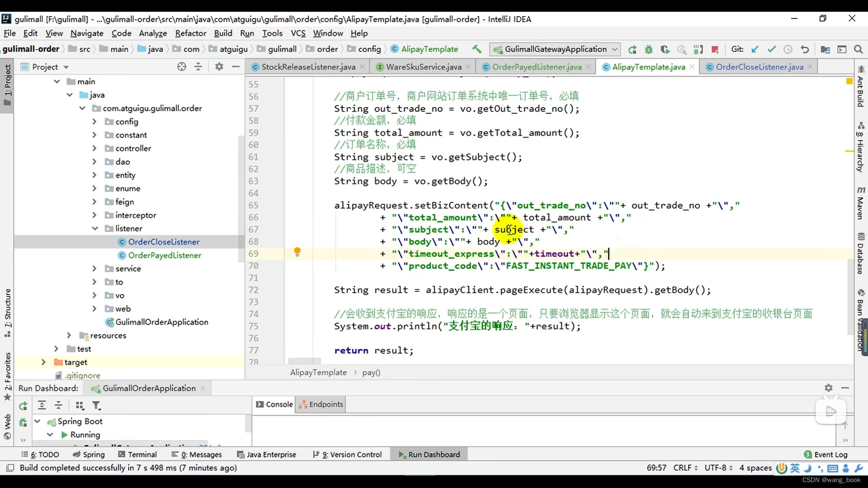The image size is (868, 488).
Task: Open the VCS menu
Action: pyautogui.click(x=298, y=33)
